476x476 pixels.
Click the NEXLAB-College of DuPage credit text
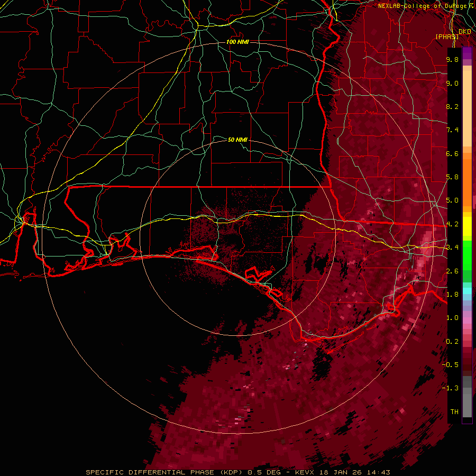tap(423, 6)
